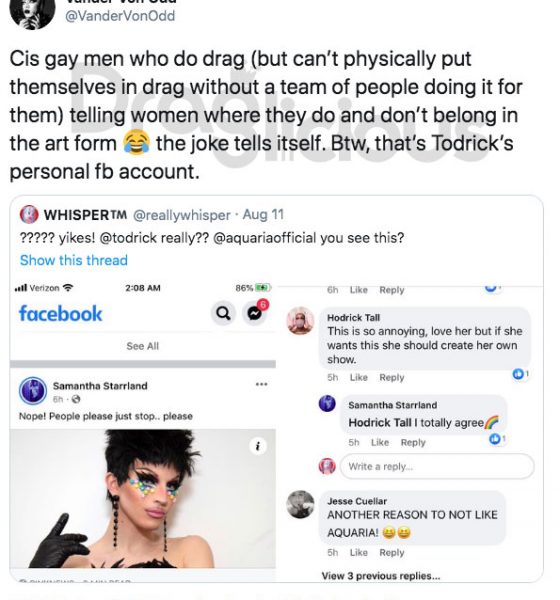Open @VanderVonOdd handle
This screenshot has width=560, height=600.
point(120,16)
